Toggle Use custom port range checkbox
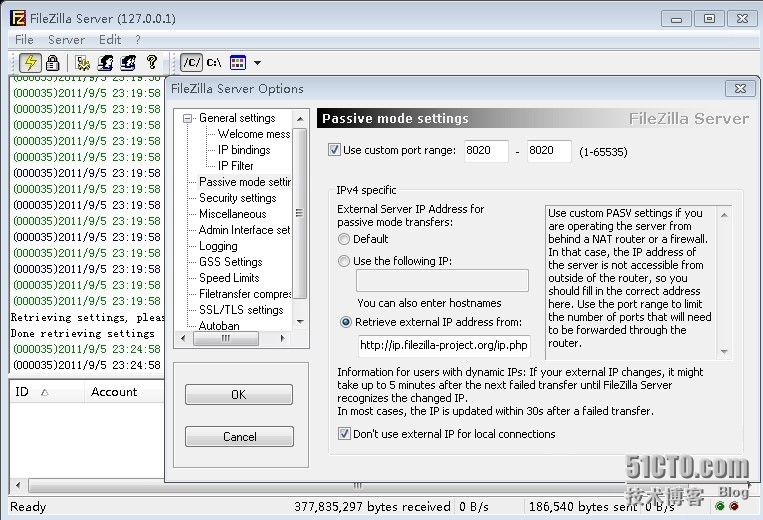Image resolution: width=763 pixels, height=520 pixels. coord(334,150)
